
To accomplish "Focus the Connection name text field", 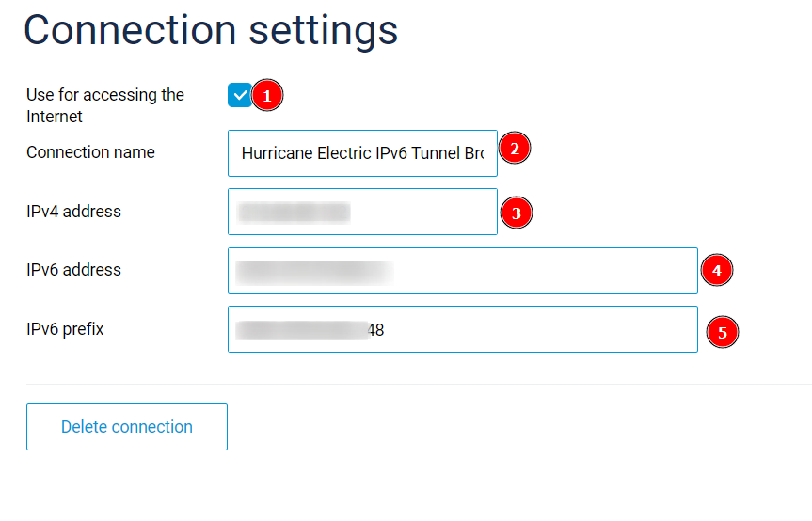I will pyautogui.click(x=362, y=153).
